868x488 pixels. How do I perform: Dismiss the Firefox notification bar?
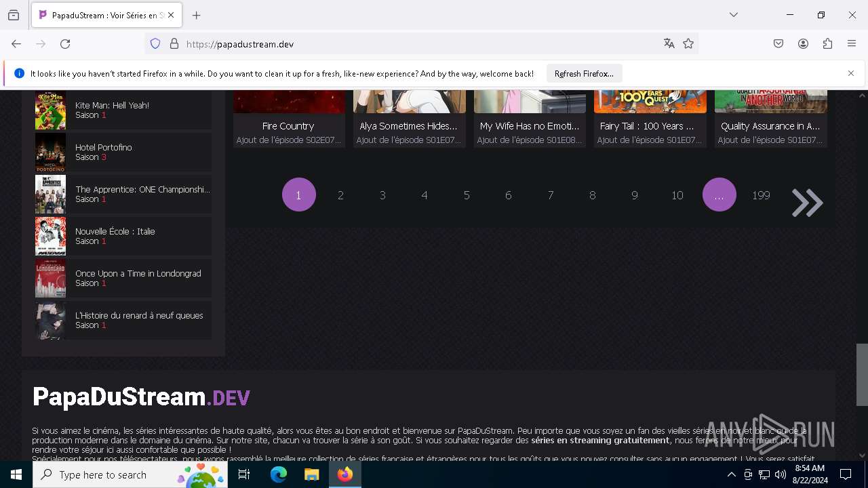[x=851, y=73]
